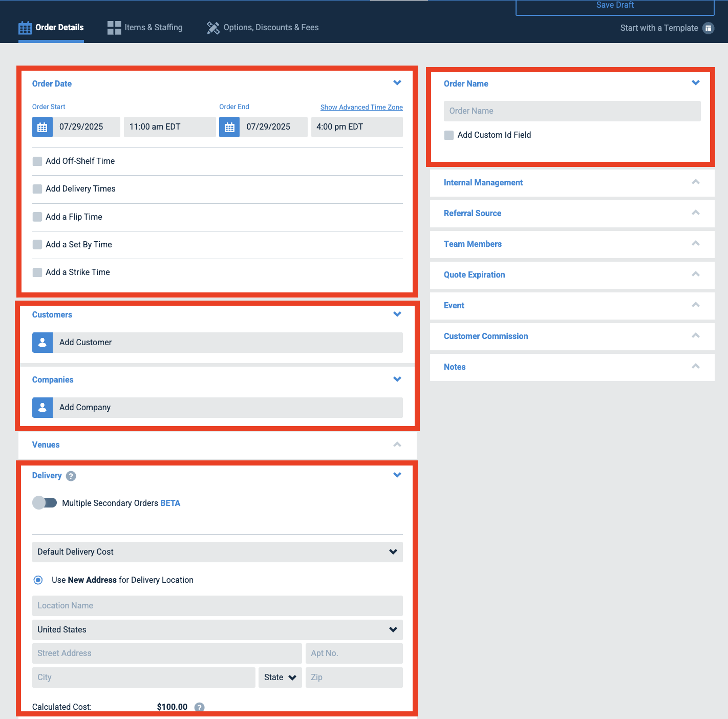The width and height of the screenshot is (728, 719).
Task: Open the Order Start calendar picker icon
Action: pyautogui.click(x=42, y=127)
